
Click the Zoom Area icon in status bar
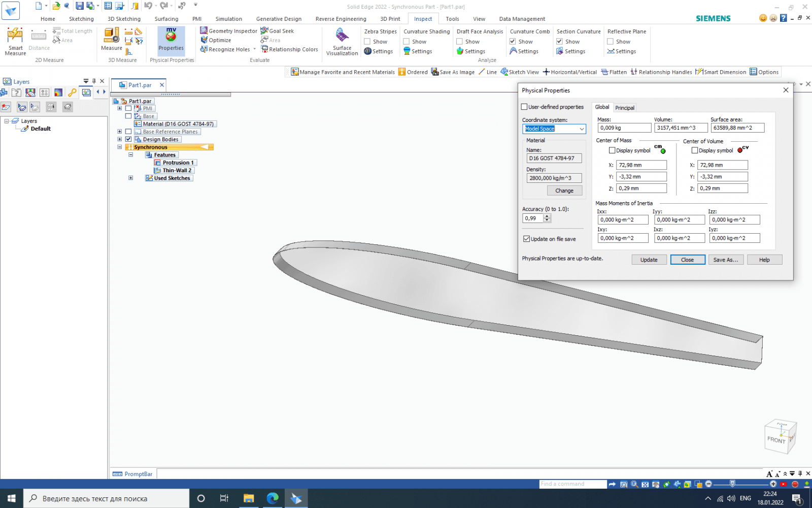(624, 484)
